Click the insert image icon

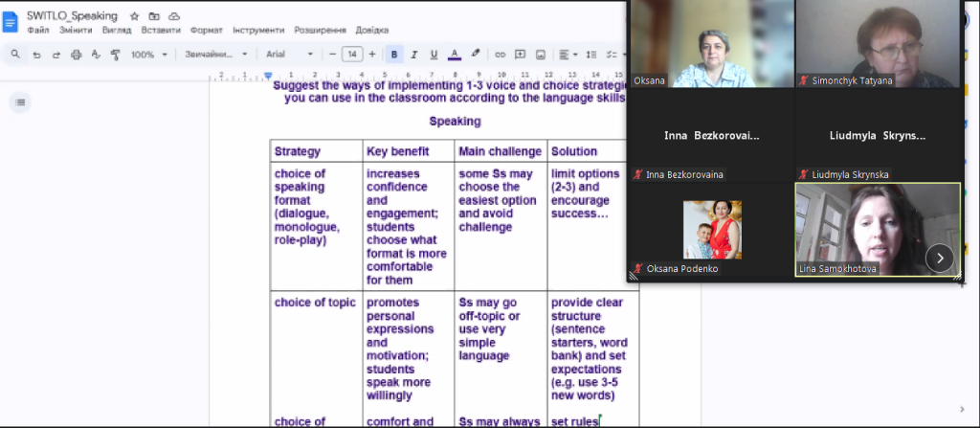(541, 55)
